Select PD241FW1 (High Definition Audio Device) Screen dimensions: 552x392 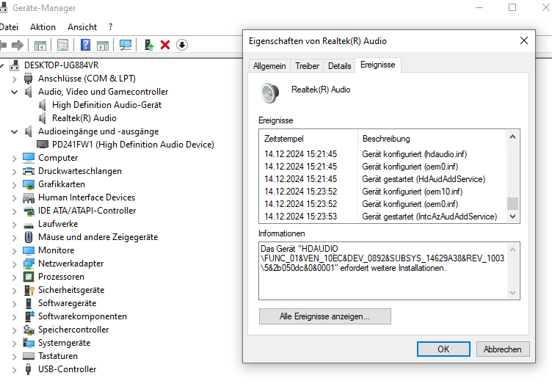133,145
